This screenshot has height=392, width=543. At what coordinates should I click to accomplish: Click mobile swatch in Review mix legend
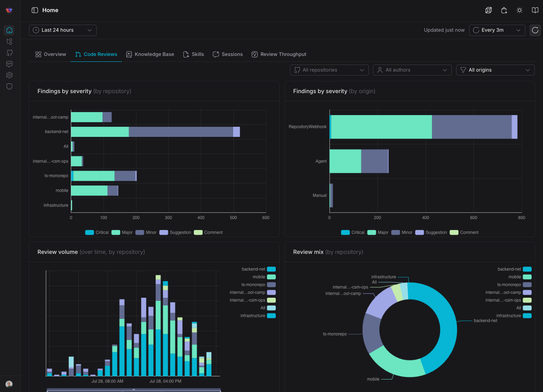[527, 277]
